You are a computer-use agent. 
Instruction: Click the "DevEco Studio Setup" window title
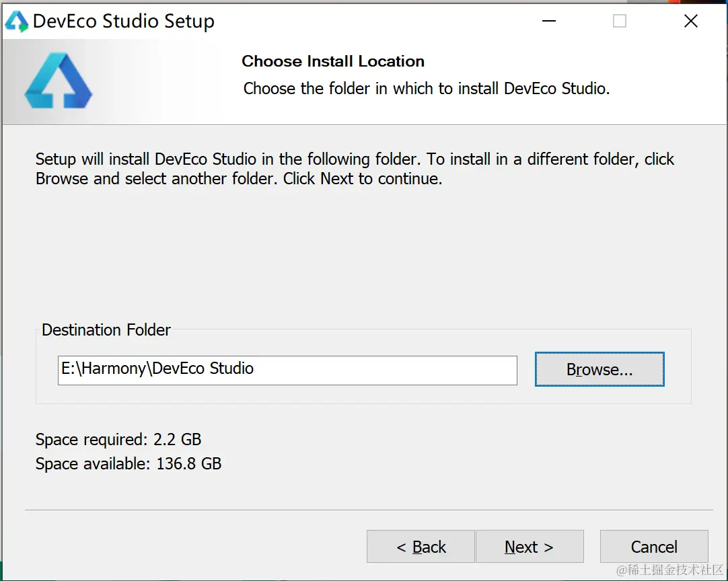[124, 22]
